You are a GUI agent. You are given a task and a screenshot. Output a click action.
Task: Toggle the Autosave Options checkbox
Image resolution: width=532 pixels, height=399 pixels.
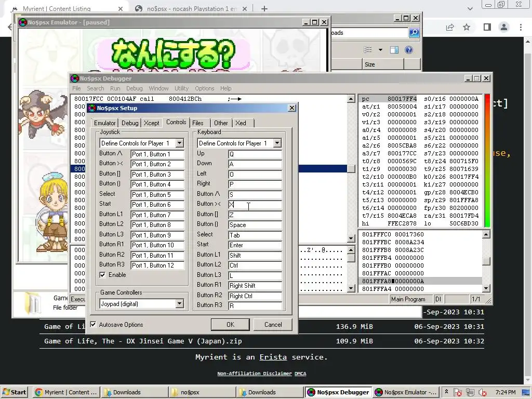(x=93, y=325)
